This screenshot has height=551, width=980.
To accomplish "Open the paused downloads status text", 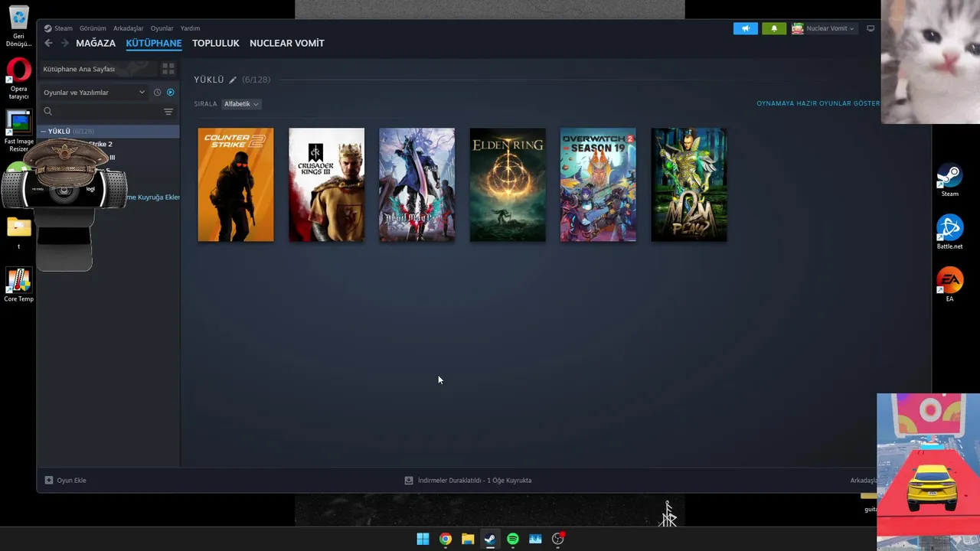I will pos(475,481).
